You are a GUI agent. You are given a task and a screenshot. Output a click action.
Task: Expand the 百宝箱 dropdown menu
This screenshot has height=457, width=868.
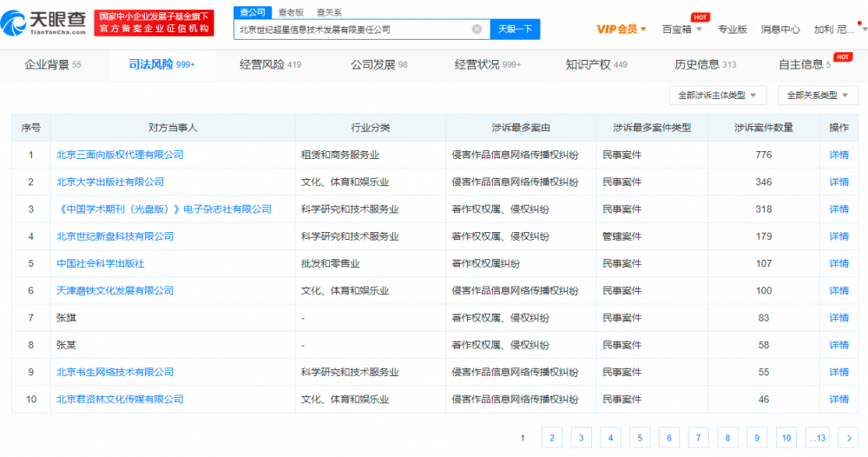[682, 30]
